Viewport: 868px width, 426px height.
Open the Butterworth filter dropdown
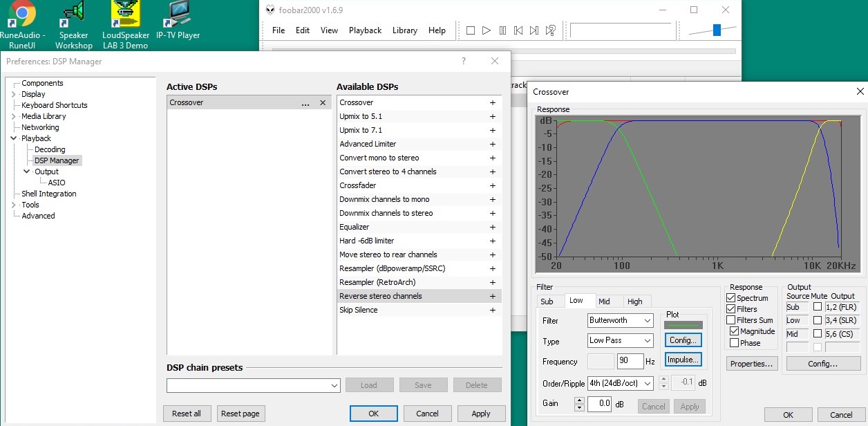point(620,320)
